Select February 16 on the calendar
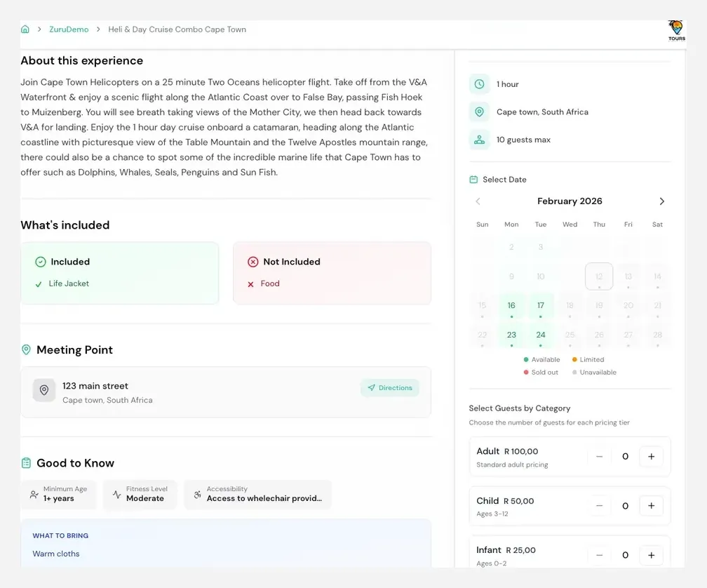The height and width of the screenshot is (588, 707). point(511,306)
